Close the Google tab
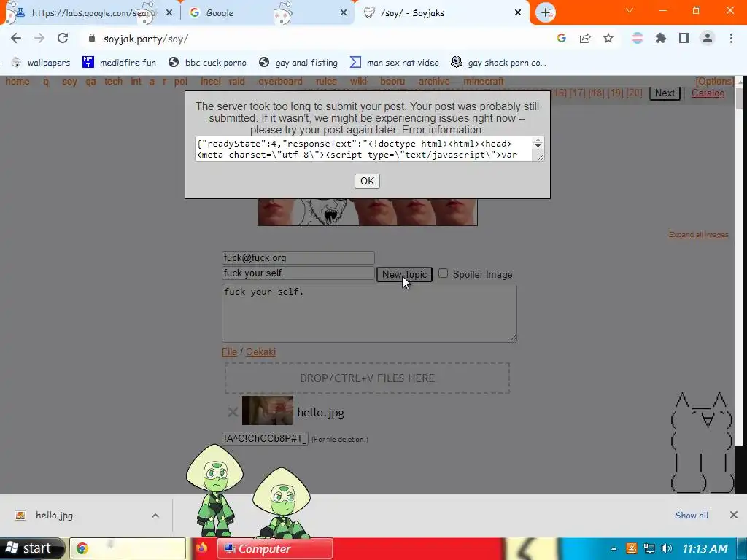Screen dimensions: 747x560 (344, 13)
